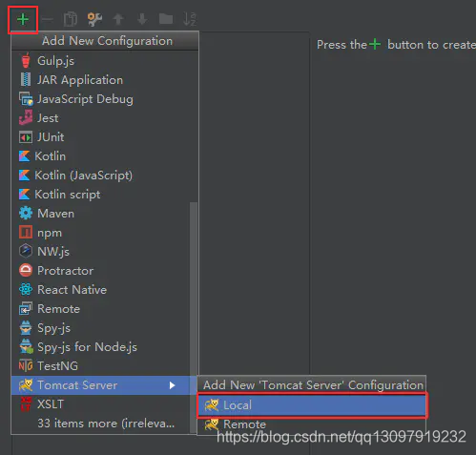Screen dimensions: 476x455
Task: Click the JavaScript Debug icon
Action: click(26, 99)
